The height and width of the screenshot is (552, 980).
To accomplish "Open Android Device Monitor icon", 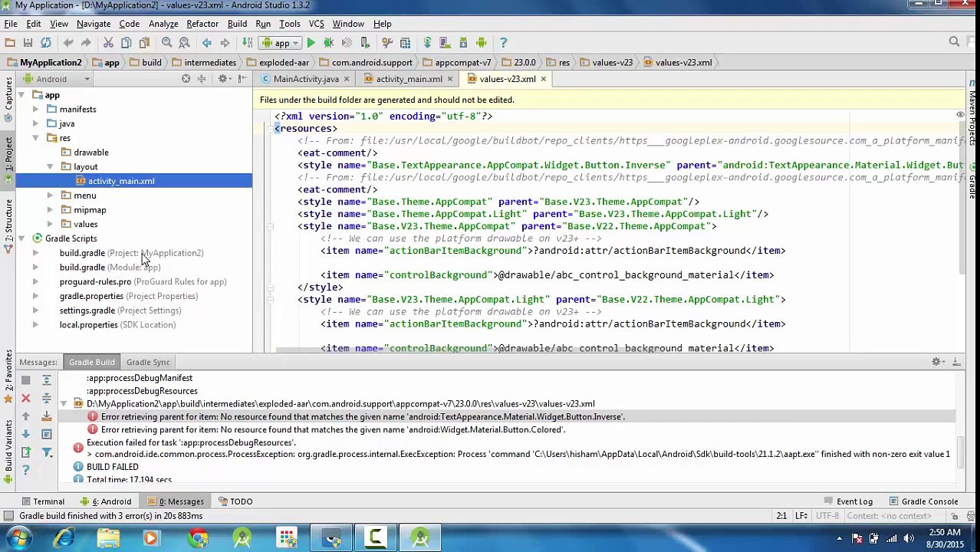I will pyautogui.click(x=482, y=43).
